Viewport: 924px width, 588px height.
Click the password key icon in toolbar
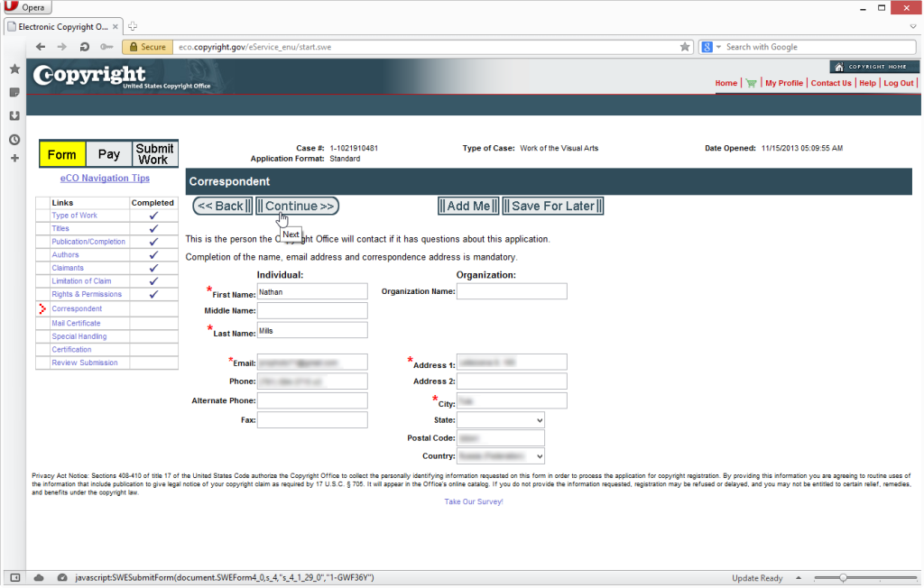click(x=106, y=47)
